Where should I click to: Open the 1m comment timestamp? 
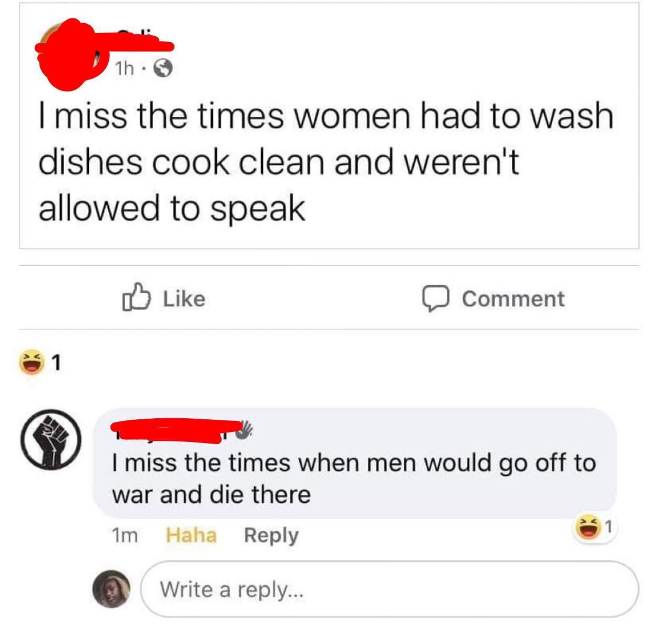125,536
